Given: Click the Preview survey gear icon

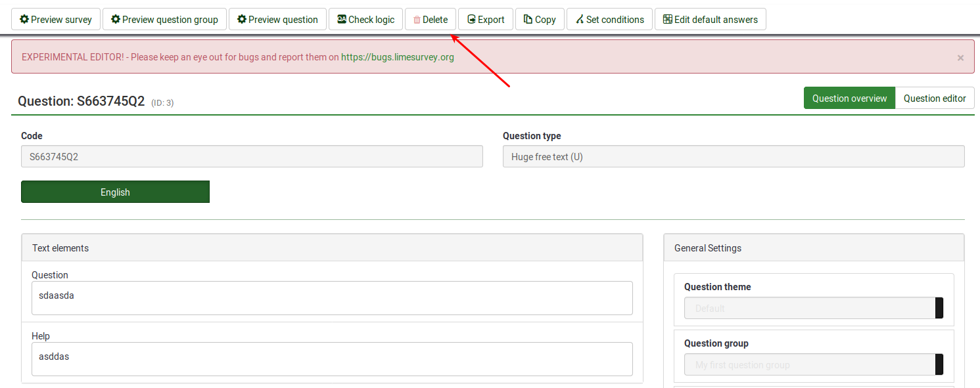Looking at the screenshot, I should 24,20.
